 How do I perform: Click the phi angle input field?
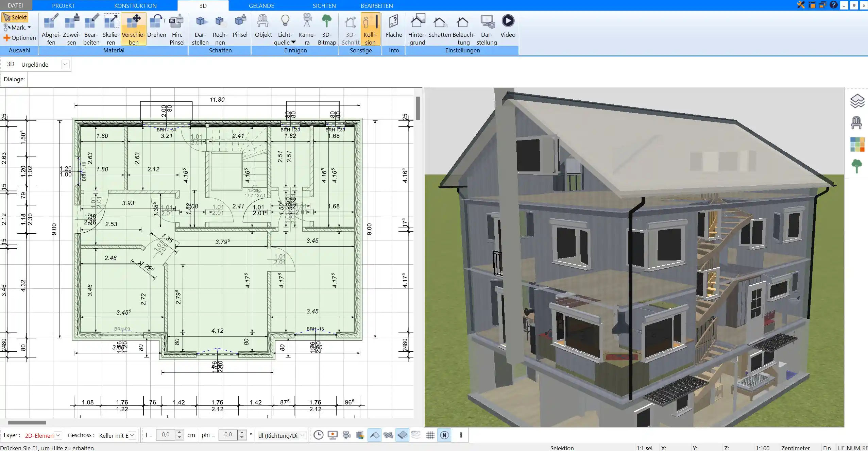click(x=228, y=435)
